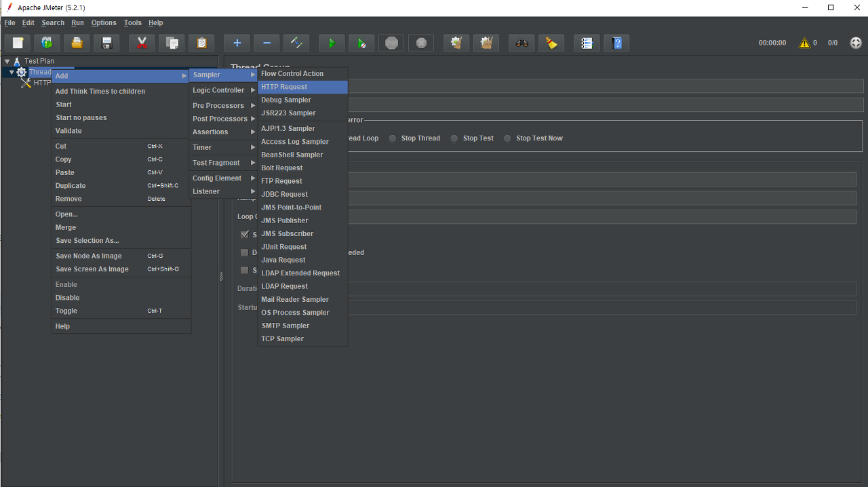Toggle the checked checkbox below Loop Count
Viewport: 868px width, 487px height.
[x=244, y=235]
